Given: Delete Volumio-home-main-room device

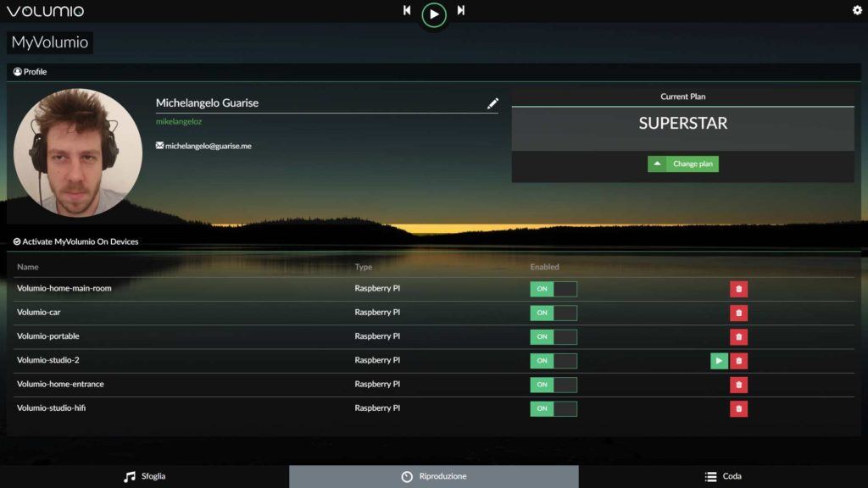Looking at the screenshot, I should [738, 289].
